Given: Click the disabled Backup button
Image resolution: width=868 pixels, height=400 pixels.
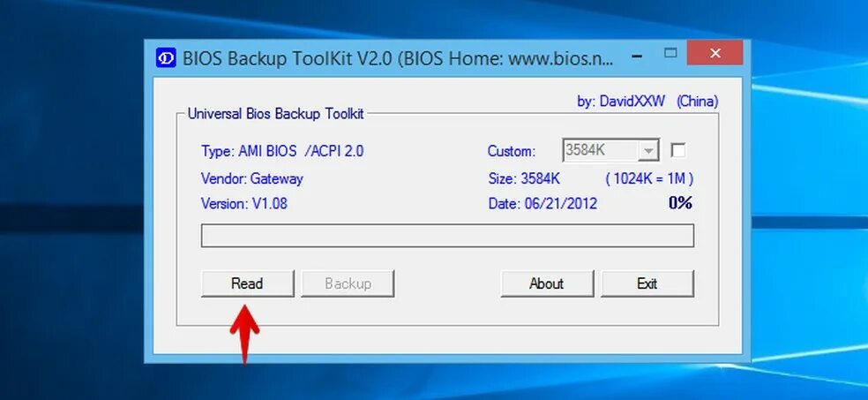Looking at the screenshot, I should pos(348,283).
